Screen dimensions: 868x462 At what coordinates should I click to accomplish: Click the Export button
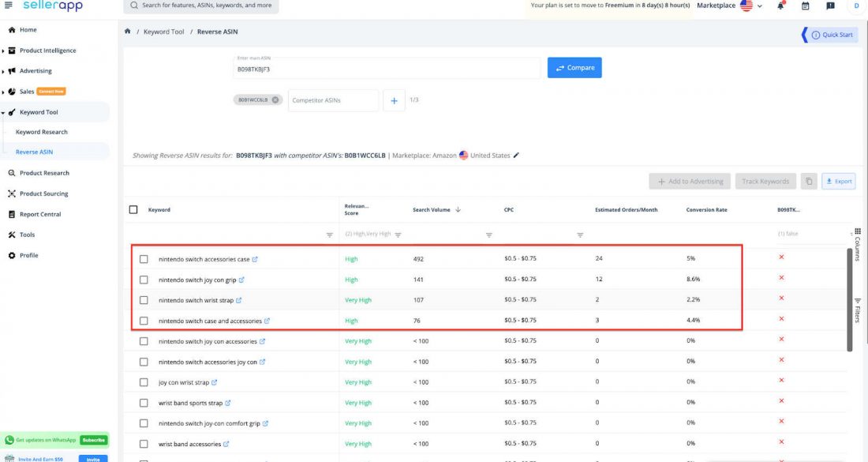[x=839, y=181]
